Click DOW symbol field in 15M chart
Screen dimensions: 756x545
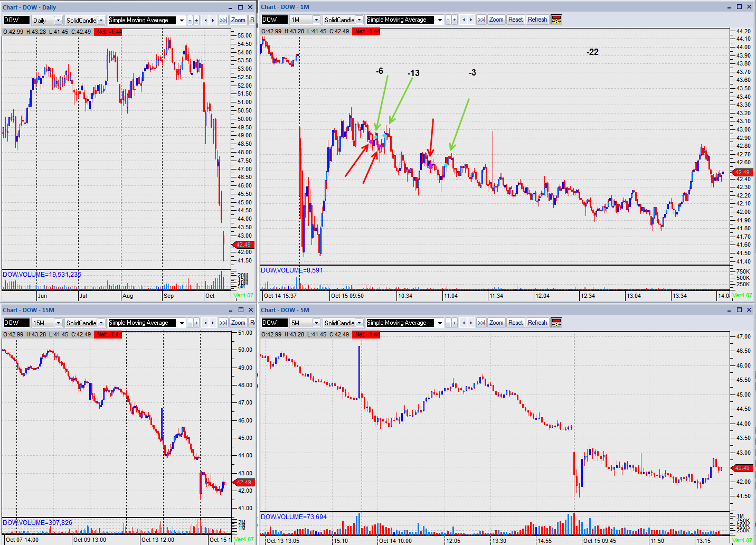pyautogui.click(x=16, y=323)
